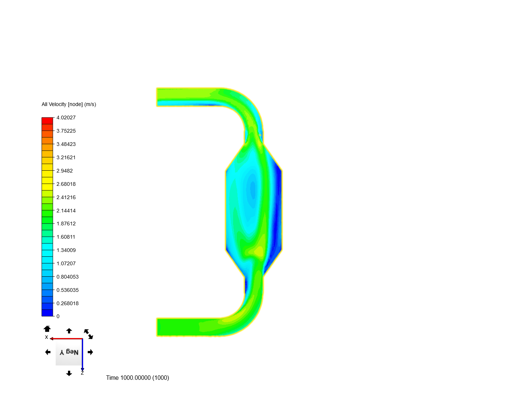Rotate view with up arrow
The image size is (532, 399).
point(69,331)
